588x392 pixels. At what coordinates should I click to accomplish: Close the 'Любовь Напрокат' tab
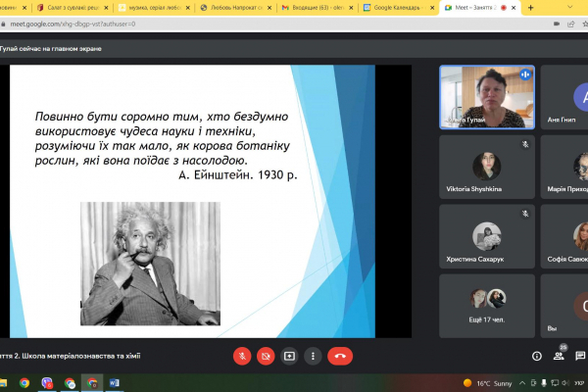pyautogui.click(x=269, y=8)
